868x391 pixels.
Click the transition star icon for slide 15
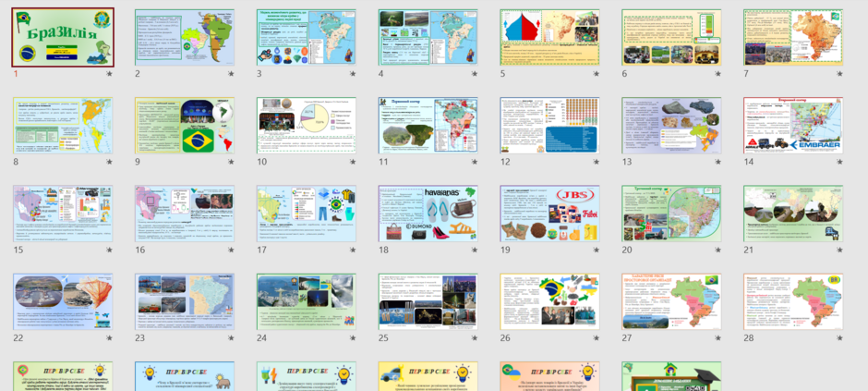tap(109, 250)
